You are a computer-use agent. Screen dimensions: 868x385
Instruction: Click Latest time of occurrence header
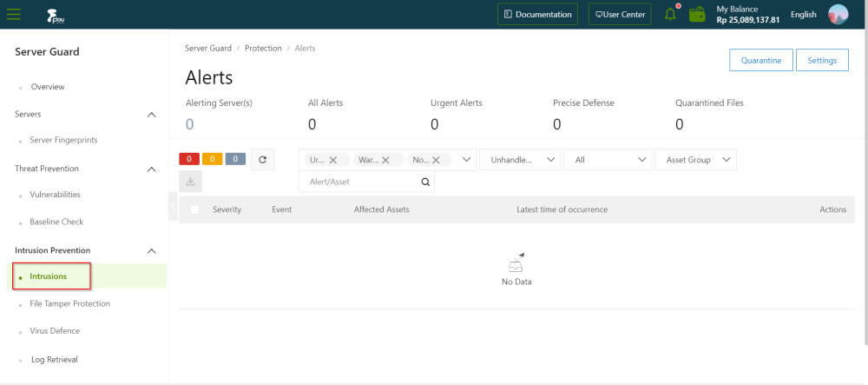pos(562,209)
